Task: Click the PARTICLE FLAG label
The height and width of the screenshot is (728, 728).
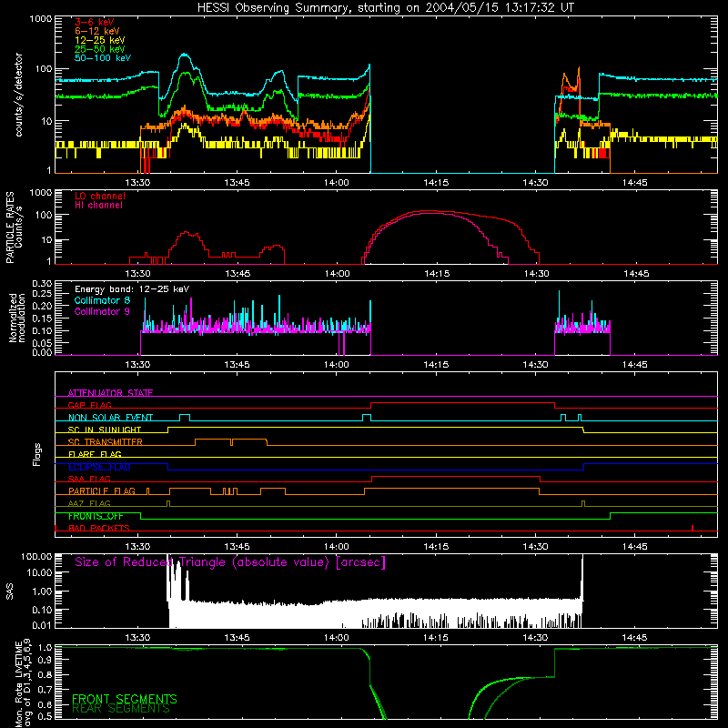Action: [x=102, y=491]
